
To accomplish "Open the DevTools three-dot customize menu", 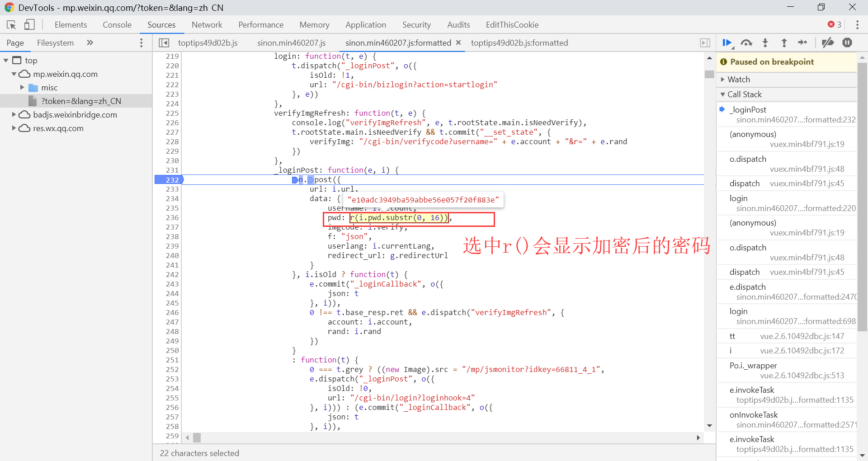I will point(857,25).
